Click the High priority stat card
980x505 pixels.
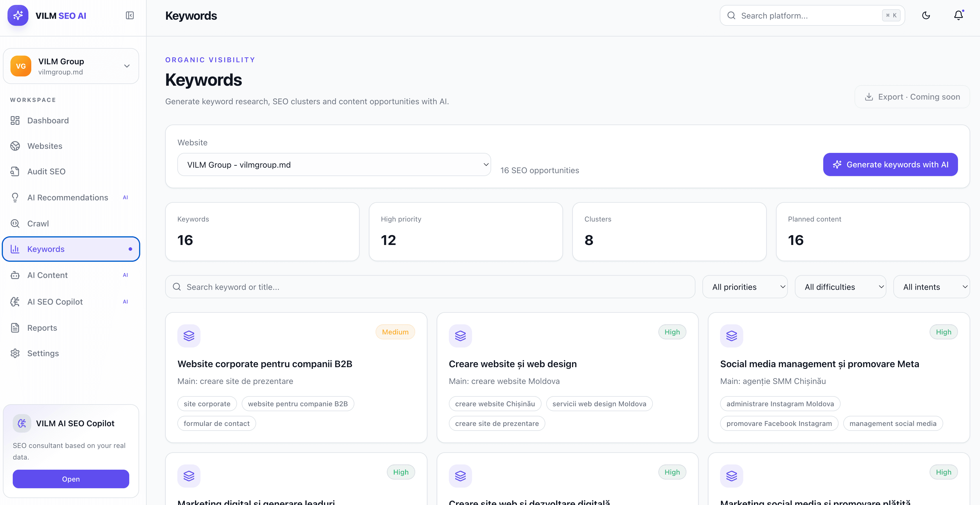coord(466,232)
